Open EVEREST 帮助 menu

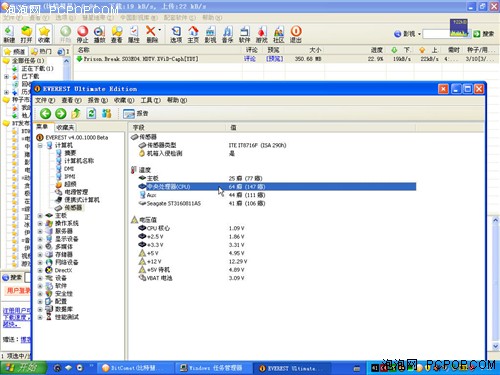point(177,100)
